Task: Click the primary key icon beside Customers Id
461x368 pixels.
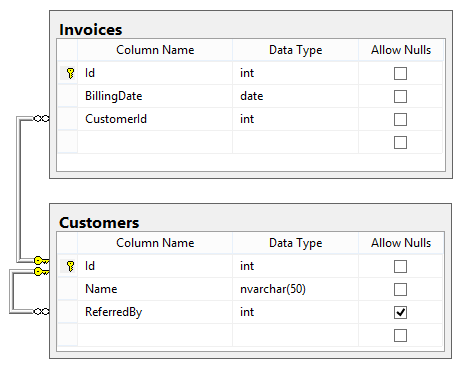Action: pyautogui.click(x=70, y=266)
